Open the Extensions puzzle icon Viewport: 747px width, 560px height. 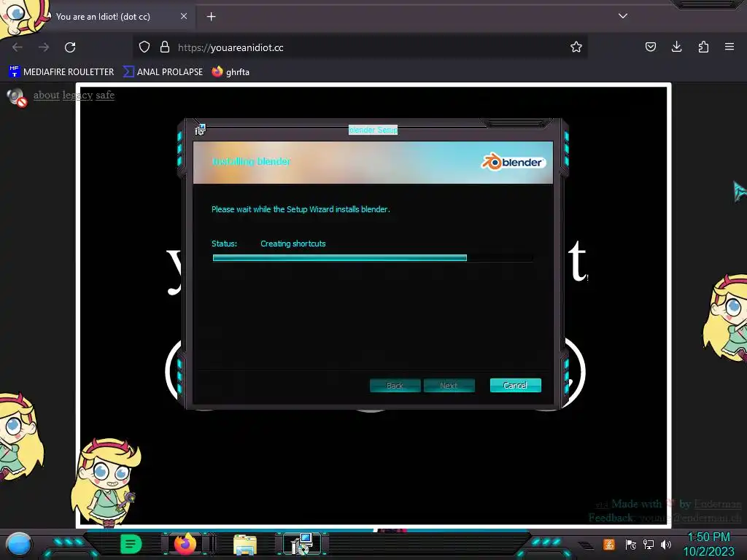pyautogui.click(x=703, y=47)
